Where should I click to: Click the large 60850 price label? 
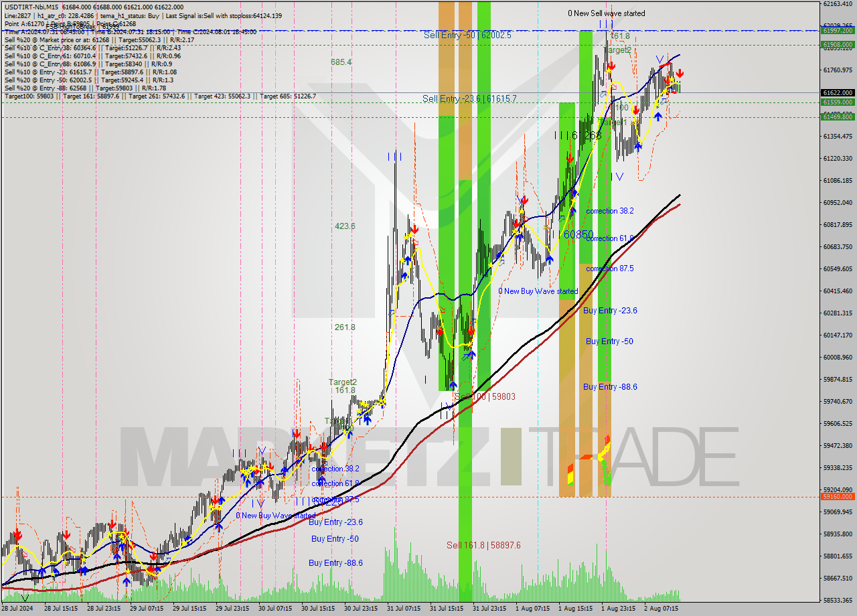(x=578, y=234)
